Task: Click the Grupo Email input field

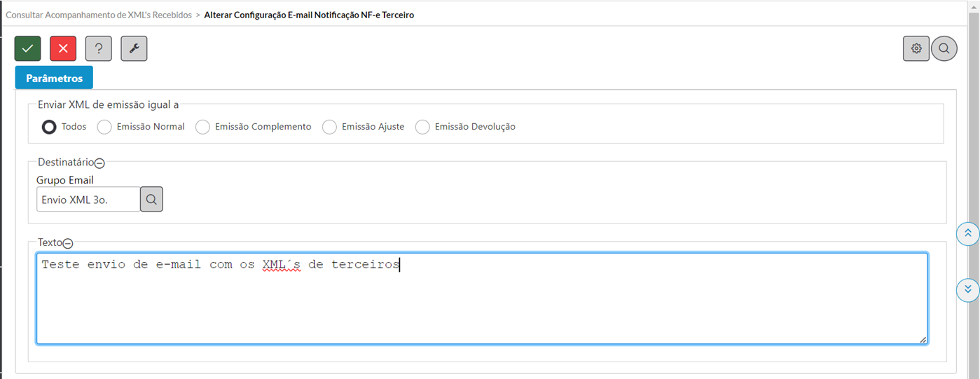Action: pos(88,199)
